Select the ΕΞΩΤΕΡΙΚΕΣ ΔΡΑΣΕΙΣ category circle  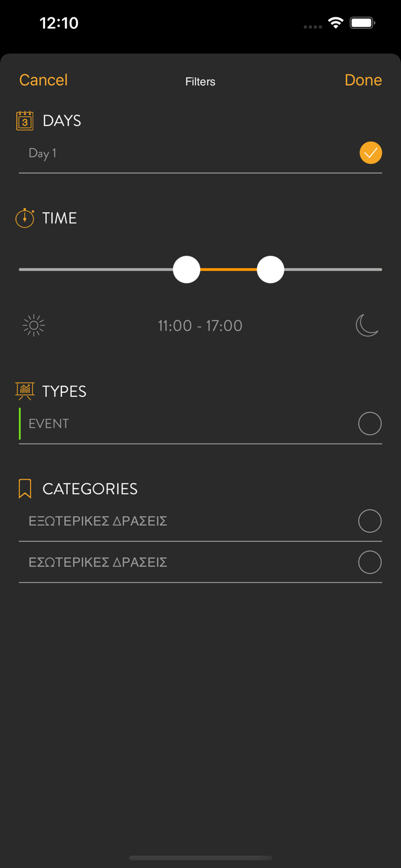pos(370,521)
